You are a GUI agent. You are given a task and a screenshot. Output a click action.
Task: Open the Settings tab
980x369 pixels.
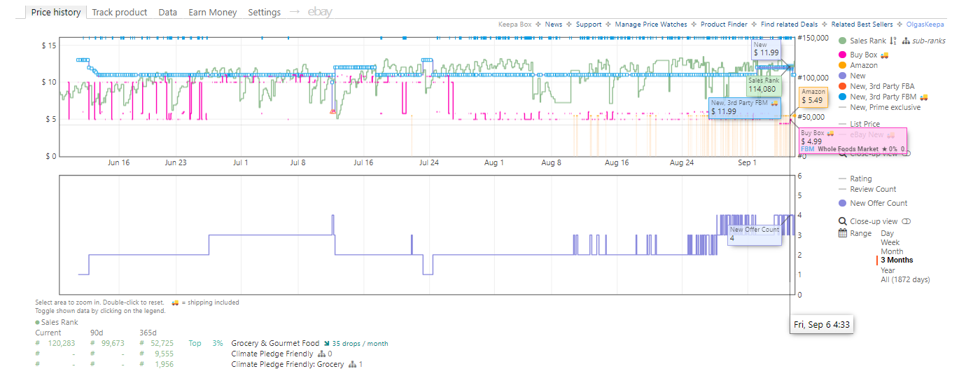pyautogui.click(x=264, y=12)
